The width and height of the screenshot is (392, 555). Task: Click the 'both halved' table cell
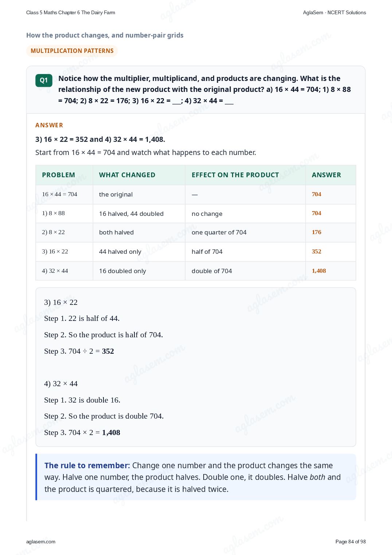click(116, 232)
